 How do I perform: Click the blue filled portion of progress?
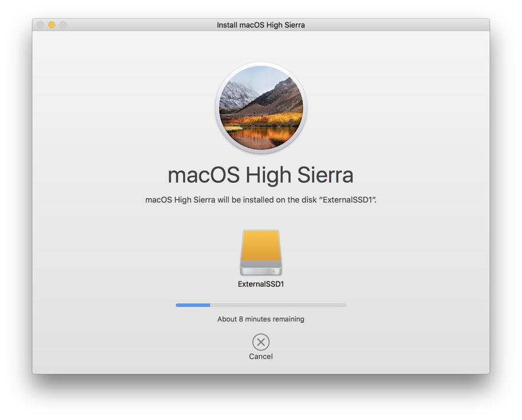(192, 305)
